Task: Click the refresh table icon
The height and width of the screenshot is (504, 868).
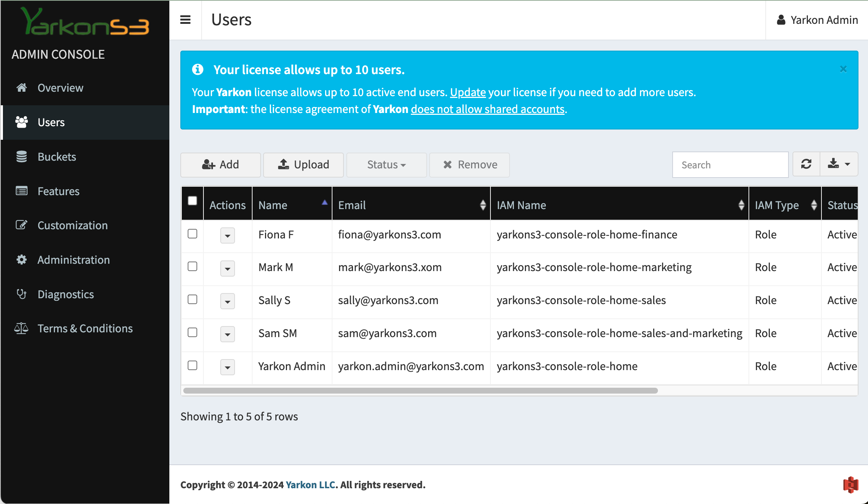Action: [806, 164]
